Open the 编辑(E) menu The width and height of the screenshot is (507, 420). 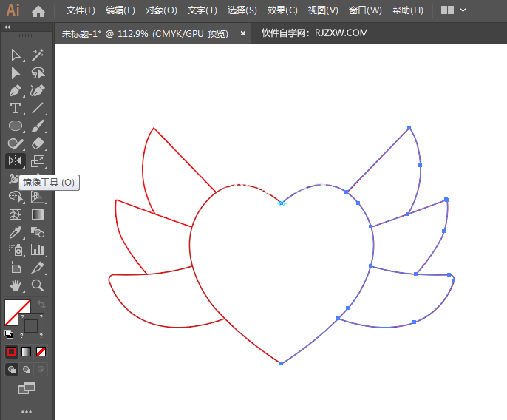tap(120, 10)
